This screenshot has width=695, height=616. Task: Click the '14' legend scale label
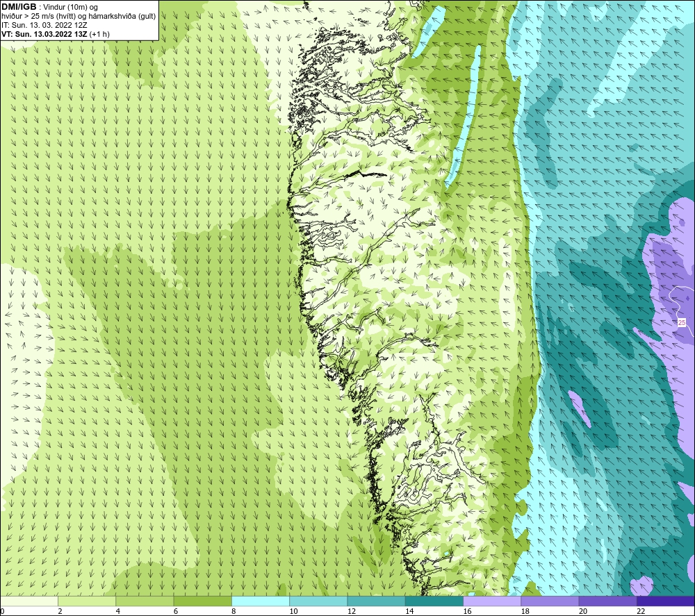409,611
